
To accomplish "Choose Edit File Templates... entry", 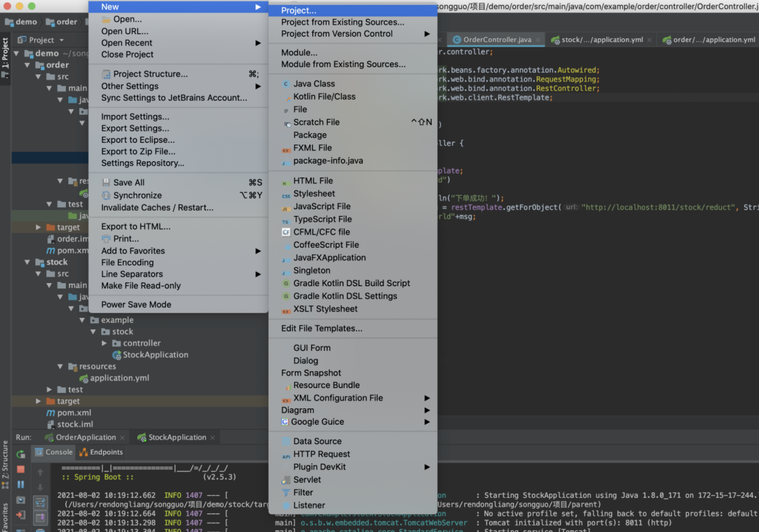I will (353, 328).
